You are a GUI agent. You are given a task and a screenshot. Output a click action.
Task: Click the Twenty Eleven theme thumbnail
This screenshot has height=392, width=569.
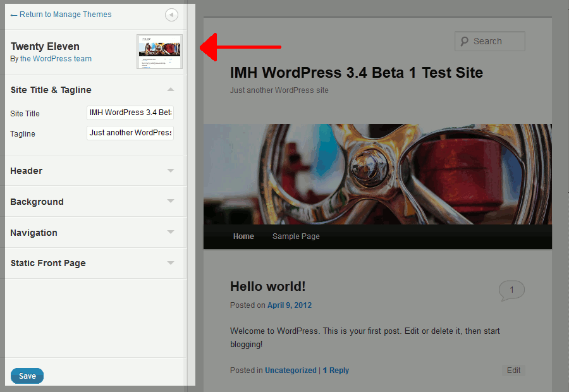[159, 52]
